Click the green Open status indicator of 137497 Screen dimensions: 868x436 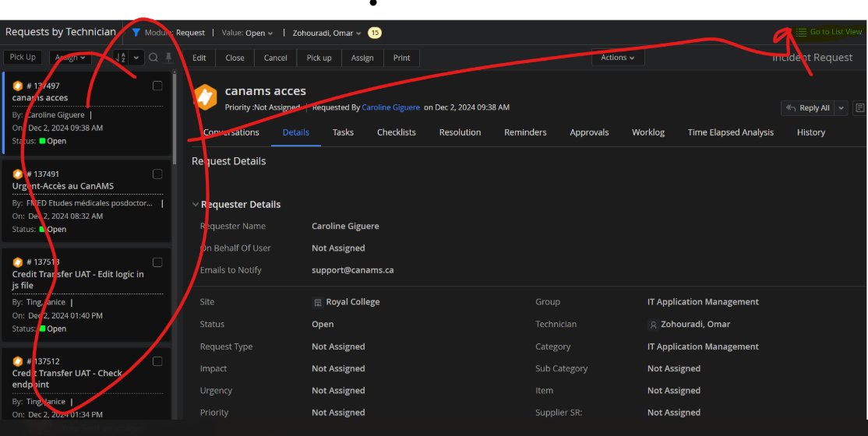point(42,141)
